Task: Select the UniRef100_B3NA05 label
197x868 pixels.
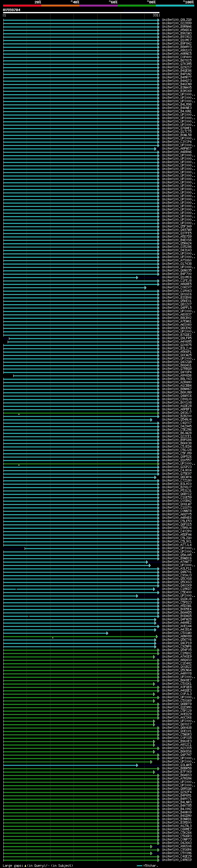Action: coord(177,88)
